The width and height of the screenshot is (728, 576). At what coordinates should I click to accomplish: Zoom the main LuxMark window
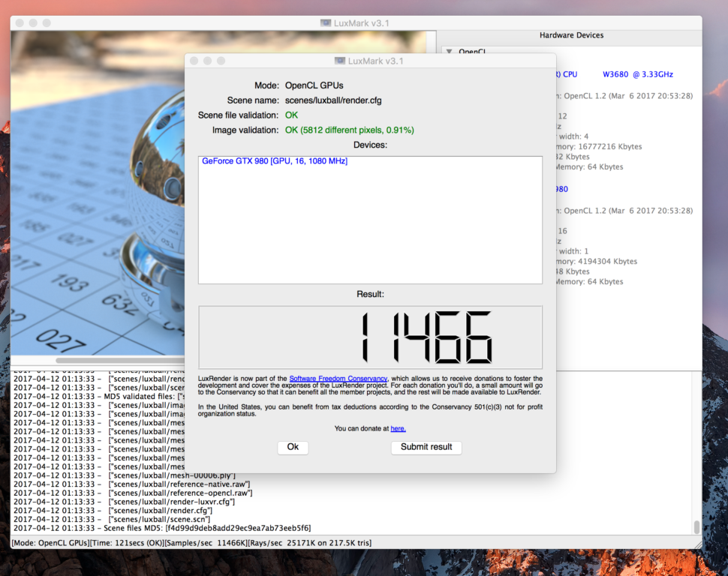(47, 22)
